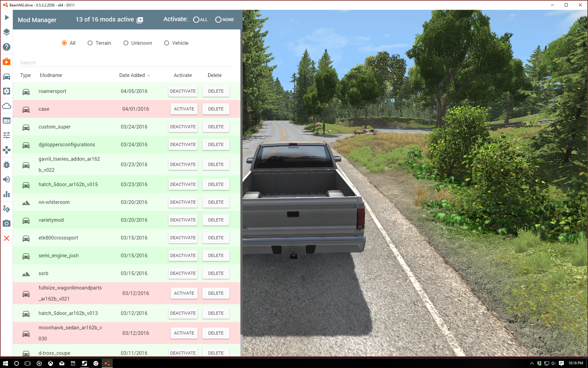
Task: Open the help question mark icon
Action: [7, 47]
